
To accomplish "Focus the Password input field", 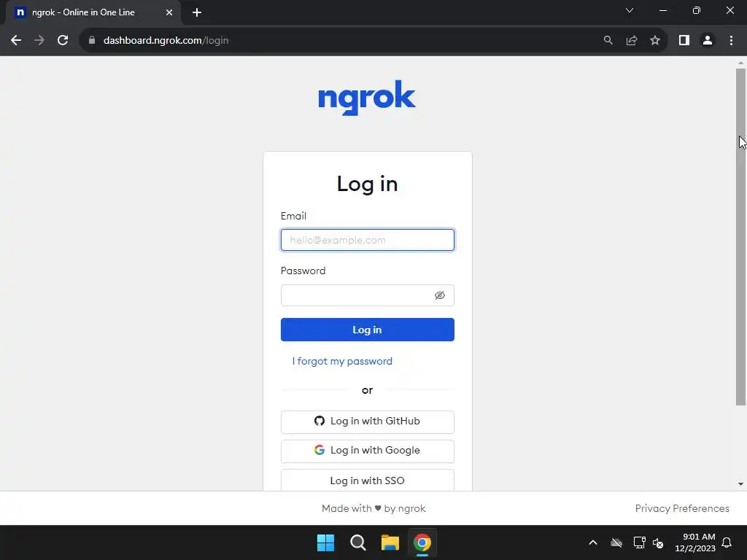I will [368, 295].
